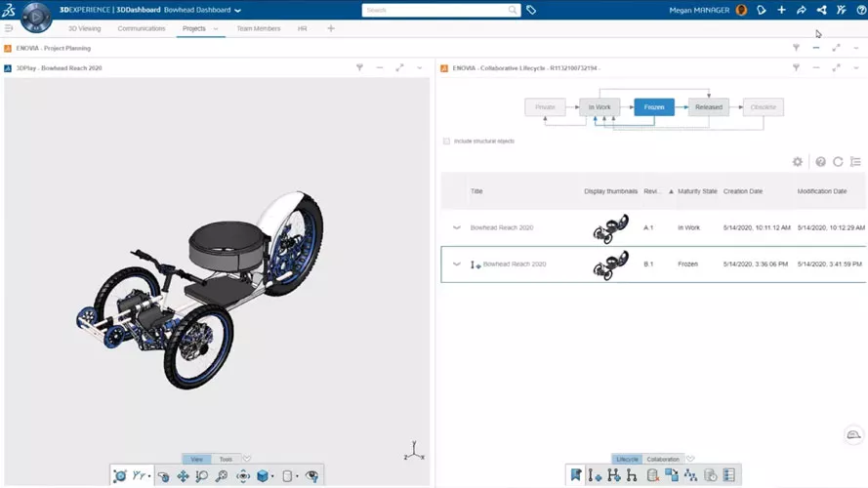Click the headset support icon at right edge

tap(853, 434)
